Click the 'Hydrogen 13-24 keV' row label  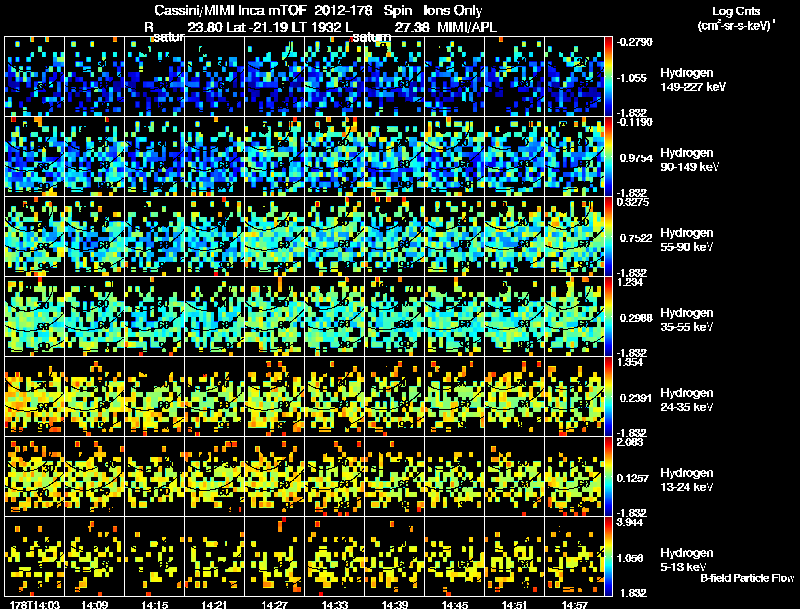(x=687, y=480)
